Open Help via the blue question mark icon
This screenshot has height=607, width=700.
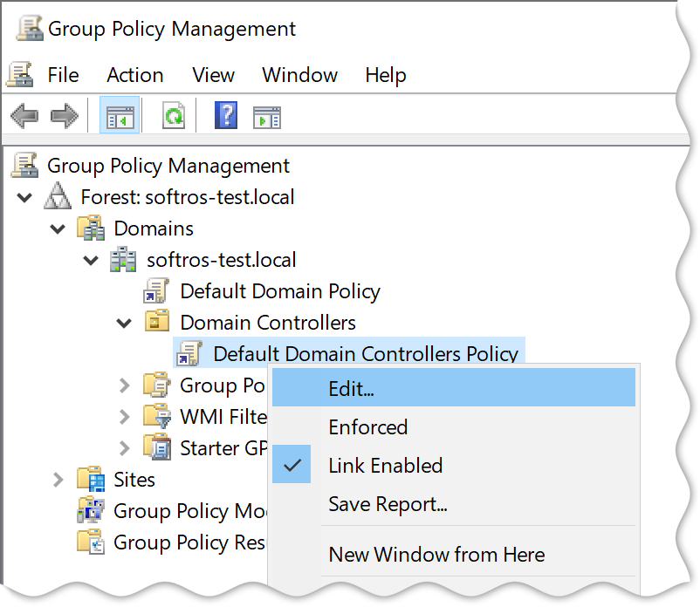click(226, 115)
